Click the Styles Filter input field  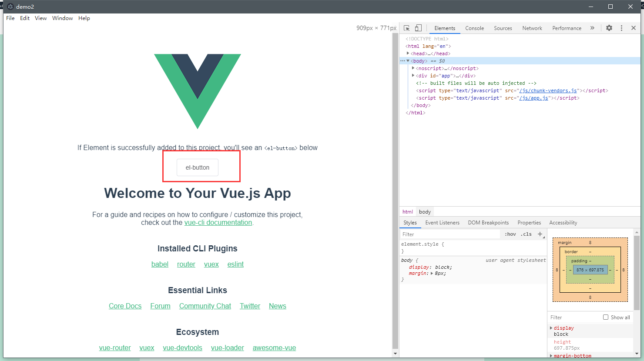[450, 234]
